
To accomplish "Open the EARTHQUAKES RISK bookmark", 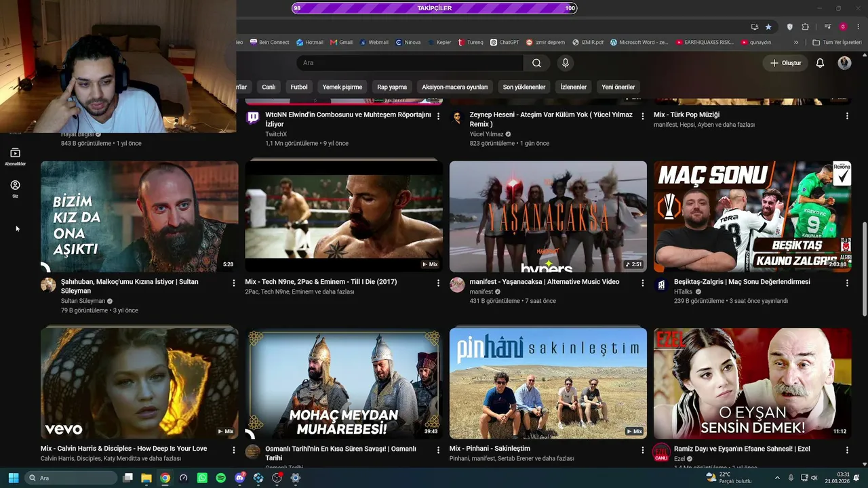I will 705,42.
